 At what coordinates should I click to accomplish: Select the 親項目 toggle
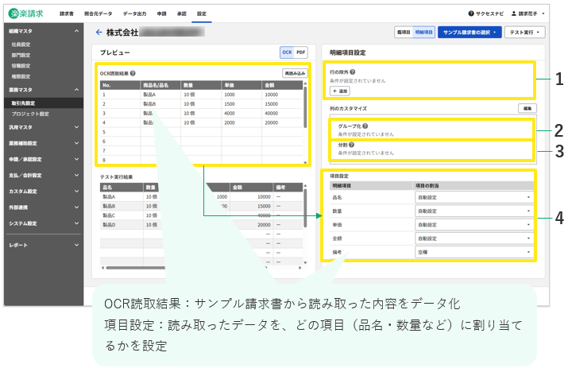pos(404,32)
